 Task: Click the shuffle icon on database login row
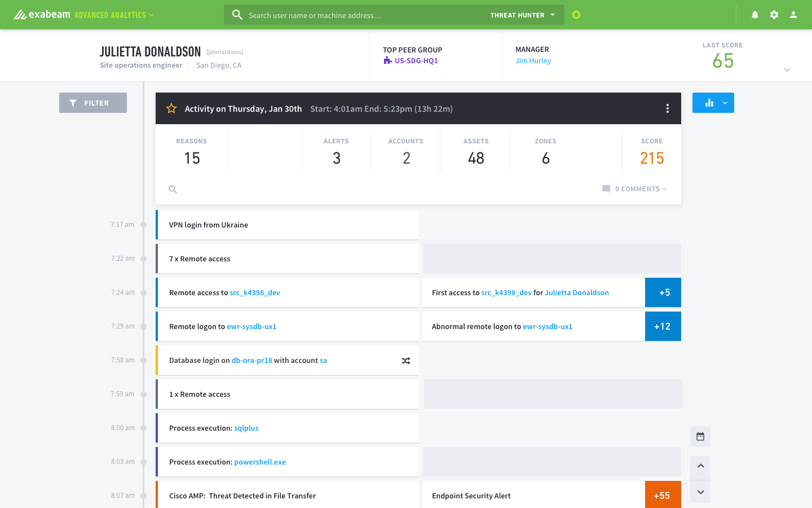[405, 361]
